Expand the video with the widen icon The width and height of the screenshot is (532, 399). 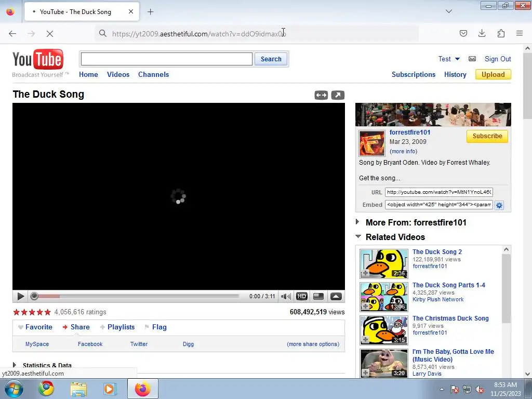321,96
